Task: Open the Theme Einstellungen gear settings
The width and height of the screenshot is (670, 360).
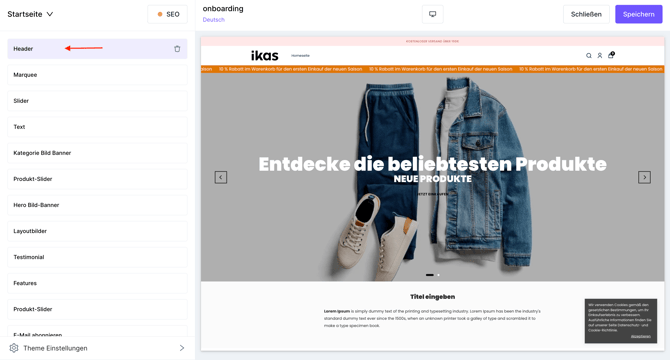Action: pos(14,348)
